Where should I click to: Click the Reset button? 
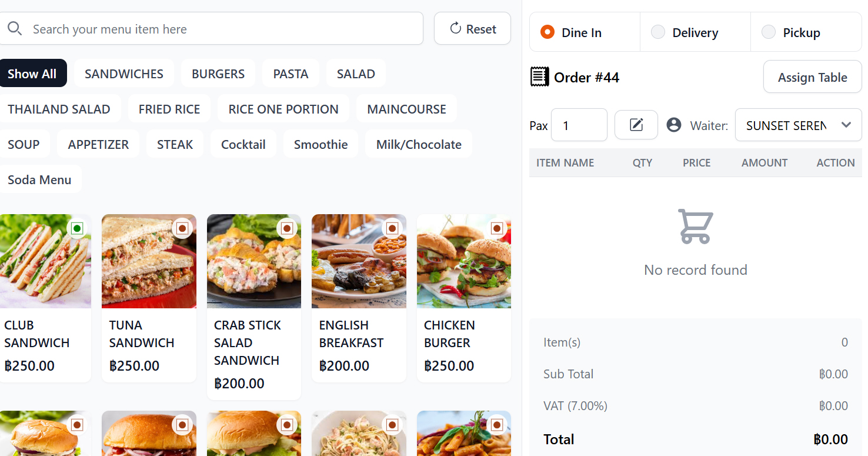(472, 28)
